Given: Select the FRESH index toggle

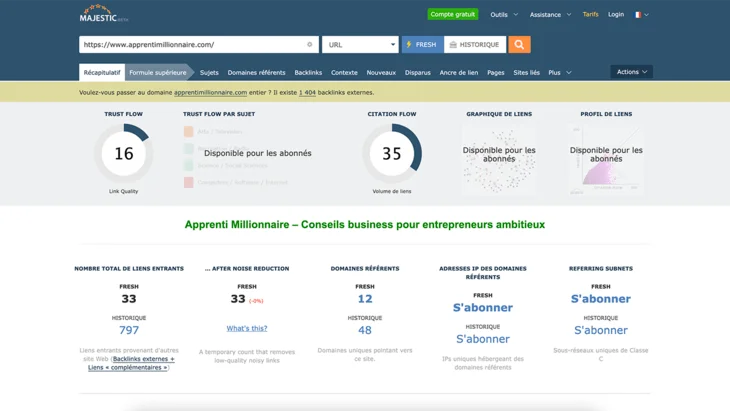Looking at the screenshot, I should click(x=422, y=45).
